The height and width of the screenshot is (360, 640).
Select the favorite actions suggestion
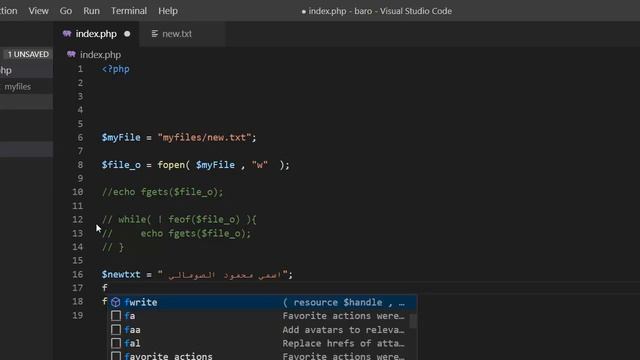click(259, 356)
